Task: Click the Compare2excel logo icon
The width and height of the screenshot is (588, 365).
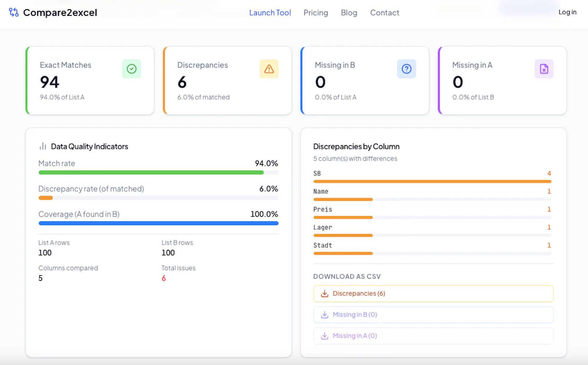Action: [x=14, y=12]
